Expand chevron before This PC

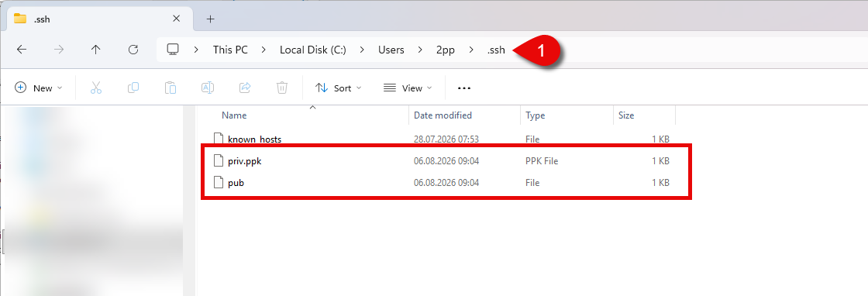196,50
